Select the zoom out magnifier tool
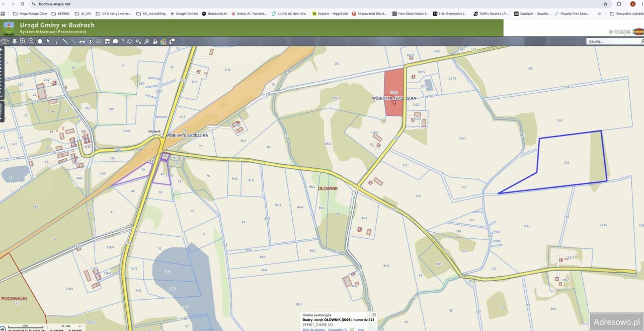 click(x=31, y=41)
